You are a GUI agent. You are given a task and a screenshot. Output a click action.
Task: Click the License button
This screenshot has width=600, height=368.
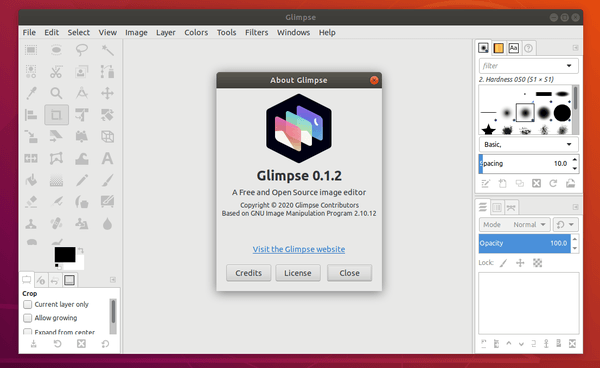tap(298, 273)
